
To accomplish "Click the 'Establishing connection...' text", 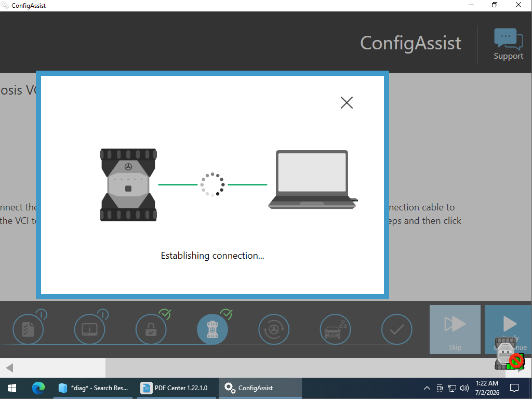I will tap(212, 256).
